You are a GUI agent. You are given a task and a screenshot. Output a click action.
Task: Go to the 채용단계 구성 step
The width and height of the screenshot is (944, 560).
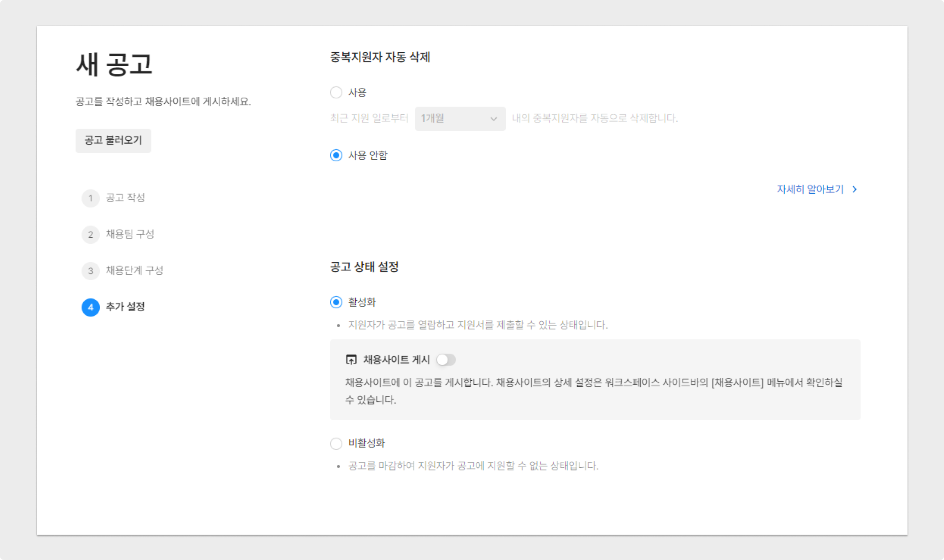(x=134, y=270)
